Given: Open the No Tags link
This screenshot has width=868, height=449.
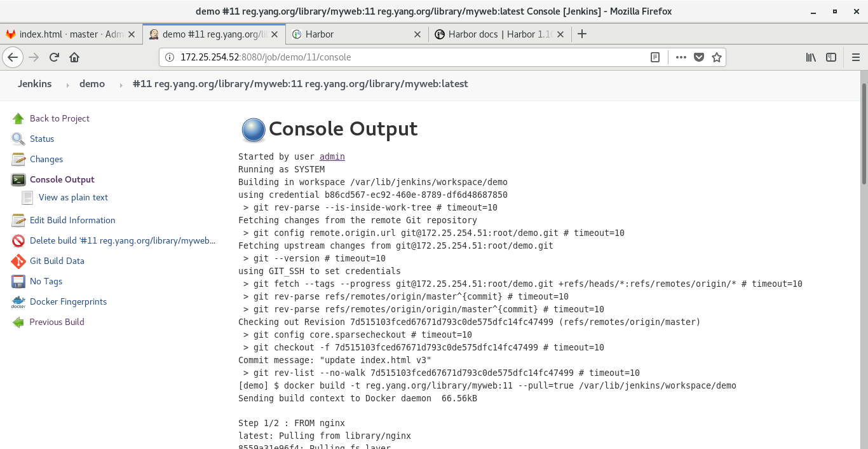Looking at the screenshot, I should click(x=46, y=281).
